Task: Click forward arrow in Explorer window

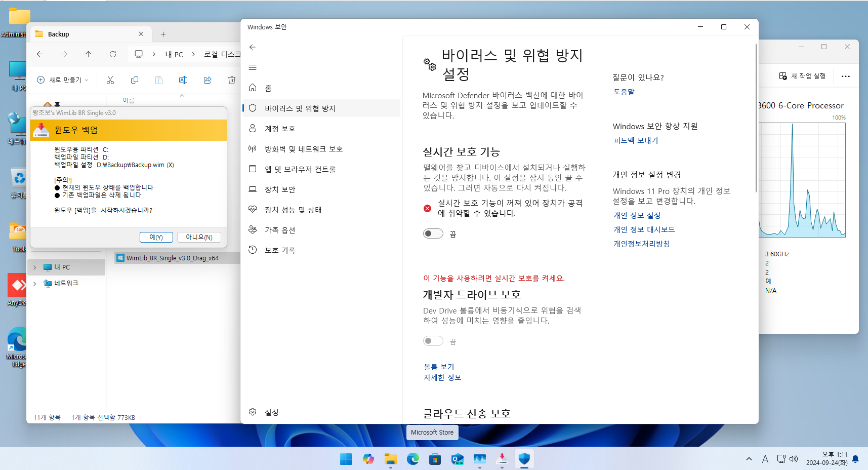Action: click(64, 54)
